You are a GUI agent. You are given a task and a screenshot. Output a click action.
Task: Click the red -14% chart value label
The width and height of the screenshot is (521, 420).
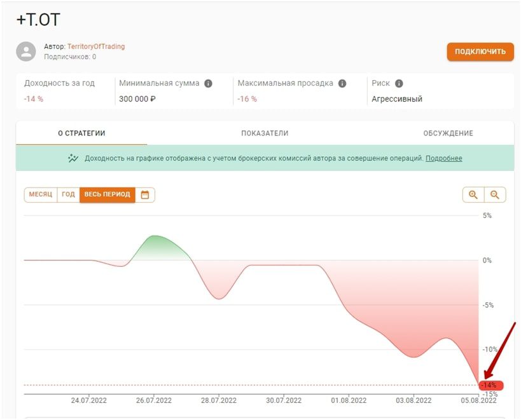pos(490,385)
